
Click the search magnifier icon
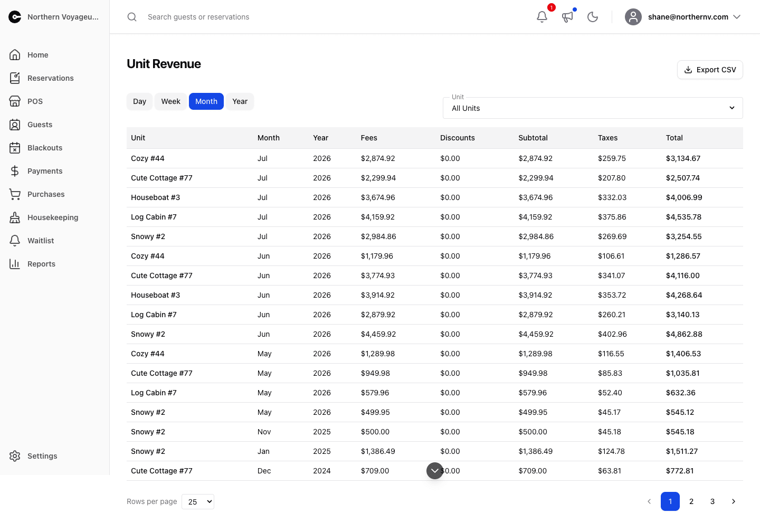tap(132, 17)
